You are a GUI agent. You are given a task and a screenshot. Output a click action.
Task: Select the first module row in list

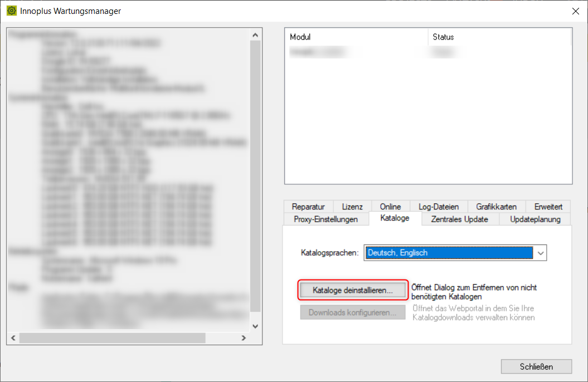coord(428,52)
